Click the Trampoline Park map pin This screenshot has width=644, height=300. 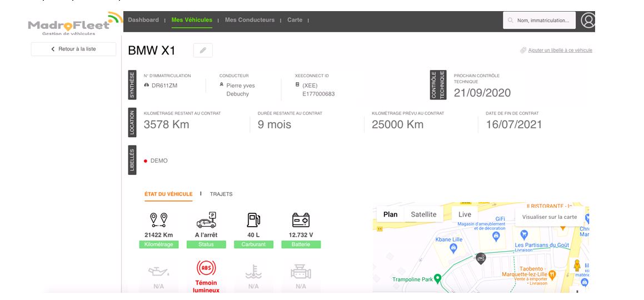[437, 278]
